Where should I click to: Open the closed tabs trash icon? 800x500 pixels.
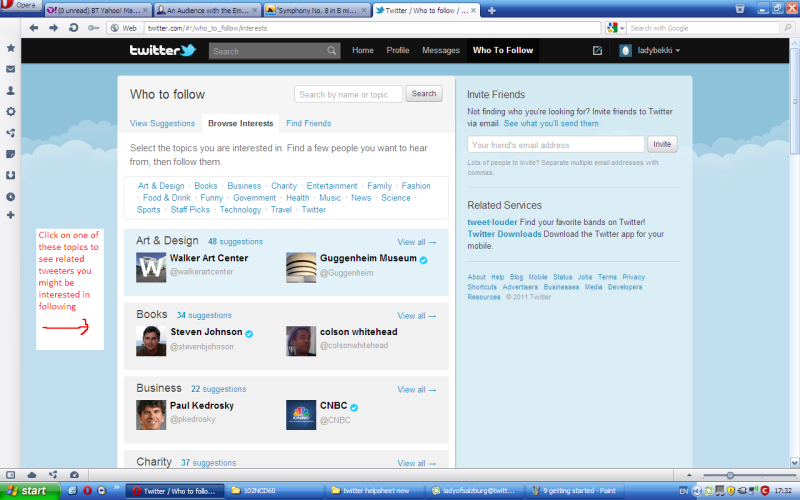coord(740,8)
